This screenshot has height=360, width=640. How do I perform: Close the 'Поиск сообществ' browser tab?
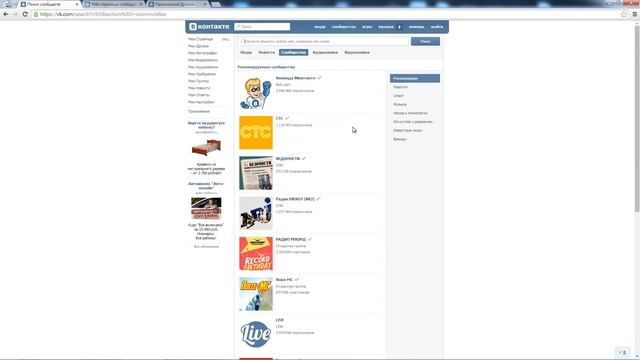click(77, 4)
